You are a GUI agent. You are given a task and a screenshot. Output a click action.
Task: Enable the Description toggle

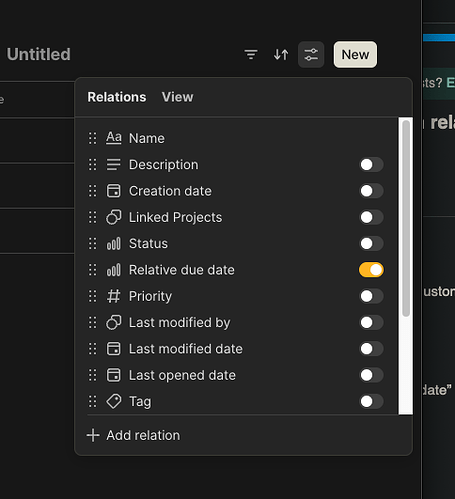[x=371, y=165]
